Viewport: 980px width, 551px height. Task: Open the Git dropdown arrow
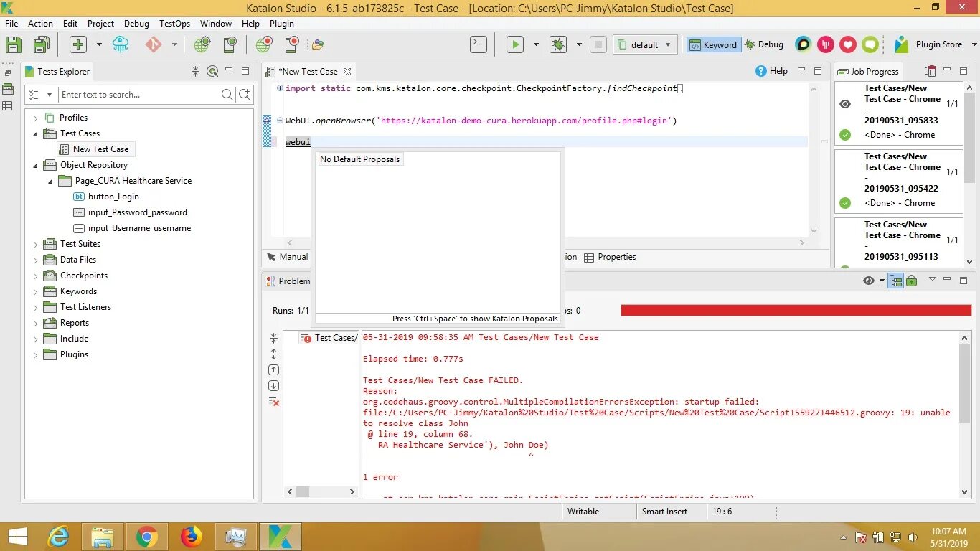coord(174,44)
